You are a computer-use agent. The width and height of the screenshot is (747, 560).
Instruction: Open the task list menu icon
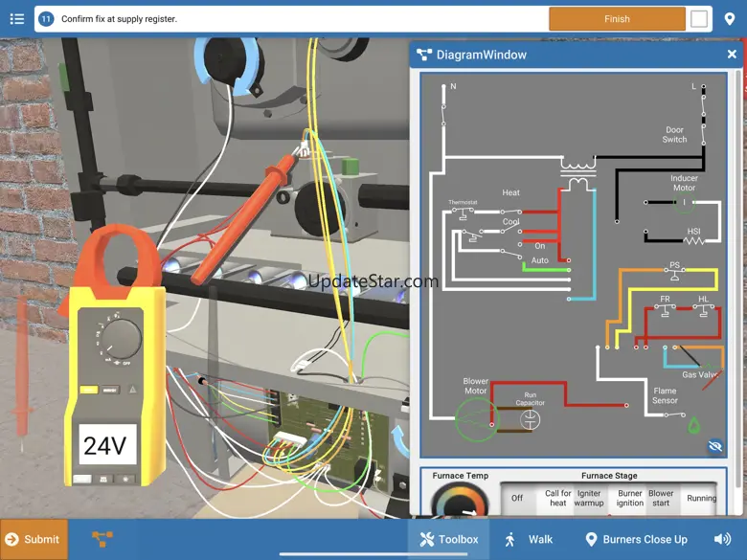(17, 19)
